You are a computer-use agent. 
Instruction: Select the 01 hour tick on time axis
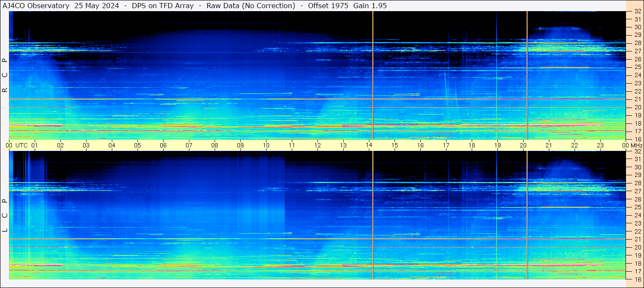click(x=35, y=145)
